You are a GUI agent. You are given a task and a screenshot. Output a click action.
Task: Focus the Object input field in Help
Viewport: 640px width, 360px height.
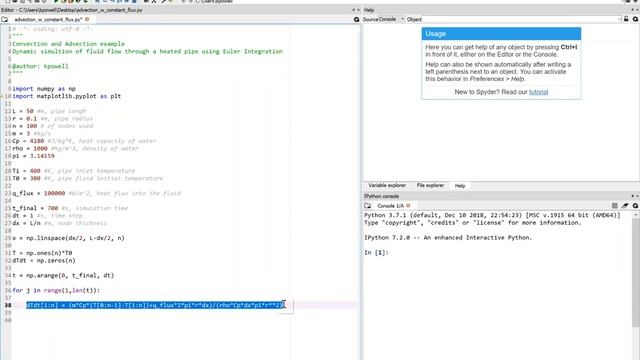pos(520,19)
